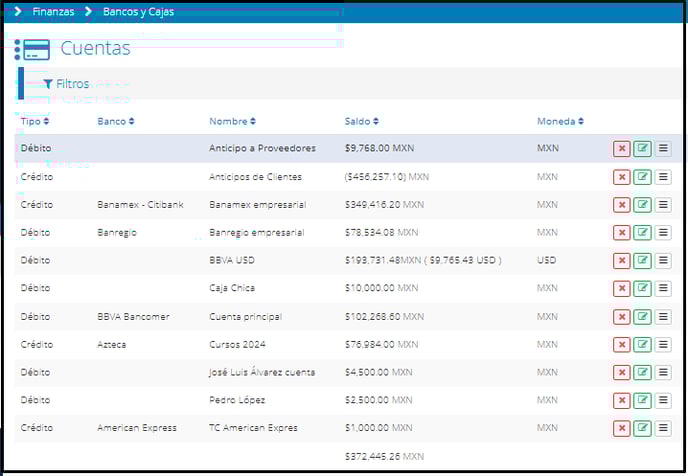Delete the TC American Expres account
Viewport: 688px width, 476px height.
tap(622, 428)
